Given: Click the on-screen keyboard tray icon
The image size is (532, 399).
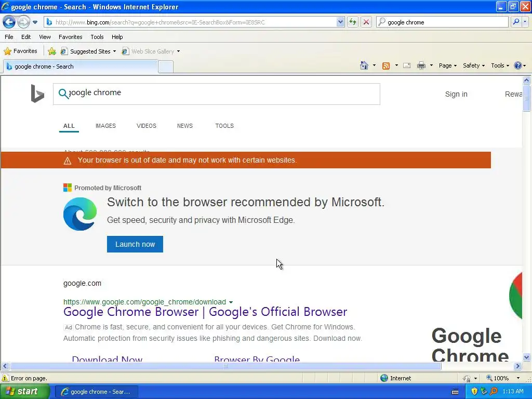Looking at the screenshot, I should coord(455,392).
